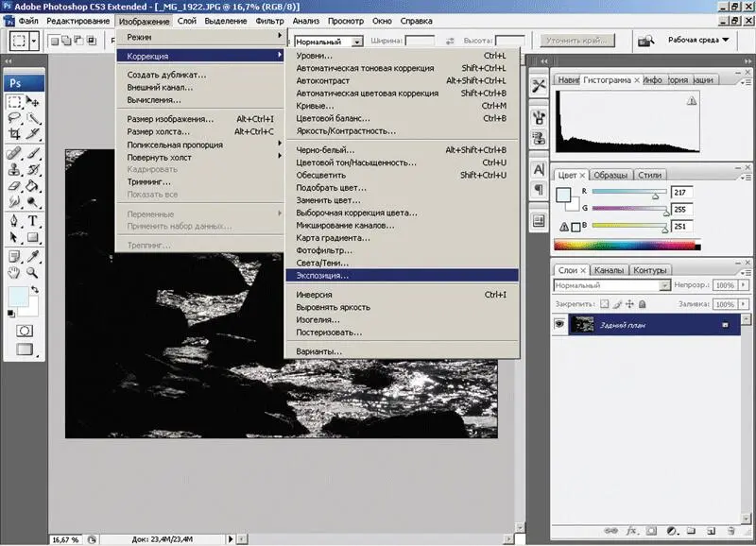756x546 pixels.
Task: Select the Horizontal Type tool
Action: [x=32, y=221]
